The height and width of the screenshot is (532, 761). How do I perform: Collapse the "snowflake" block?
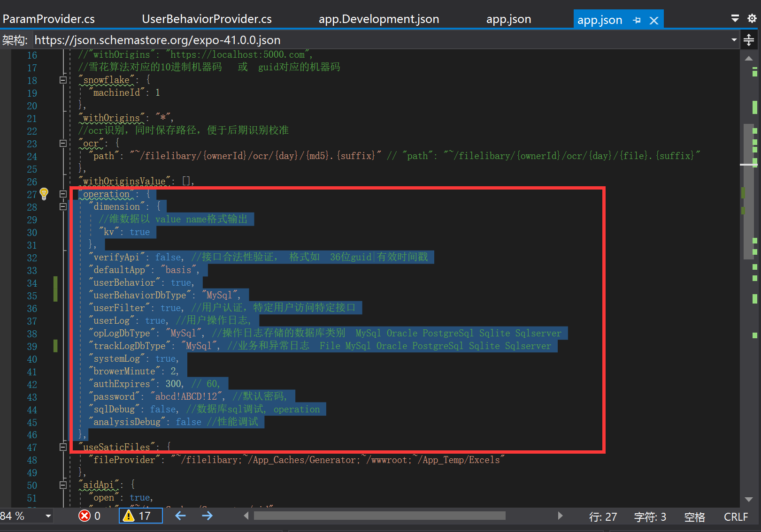(63, 80)
